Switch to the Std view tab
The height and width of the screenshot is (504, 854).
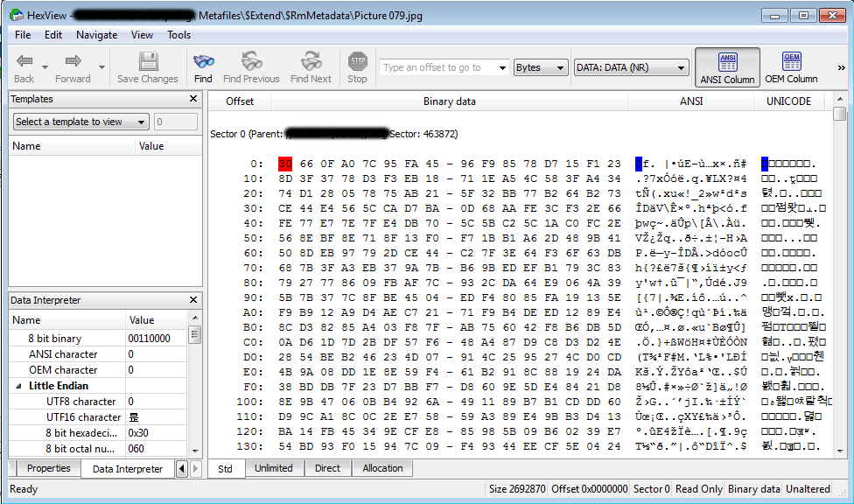click(x=225, y=469)
